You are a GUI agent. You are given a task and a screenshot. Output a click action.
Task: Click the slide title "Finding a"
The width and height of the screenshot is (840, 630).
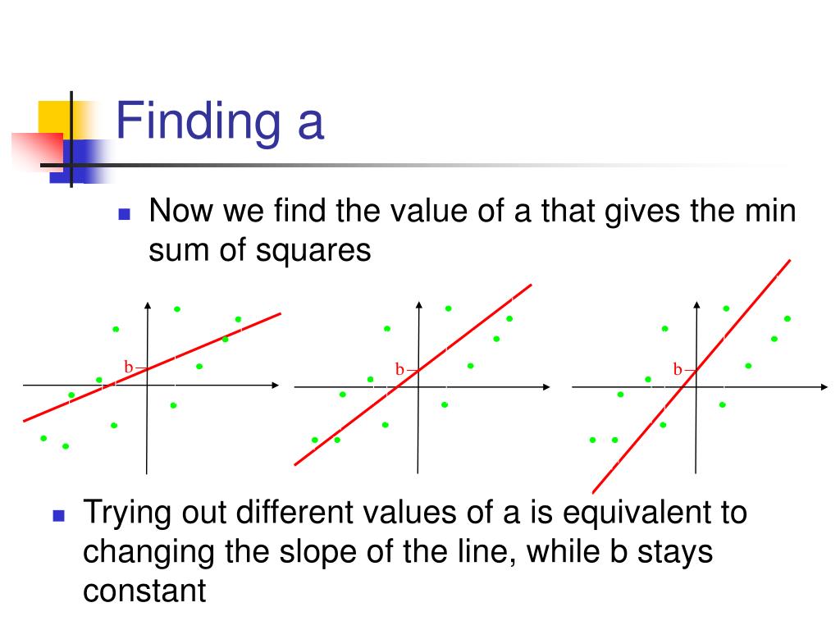tap(220, 121)
